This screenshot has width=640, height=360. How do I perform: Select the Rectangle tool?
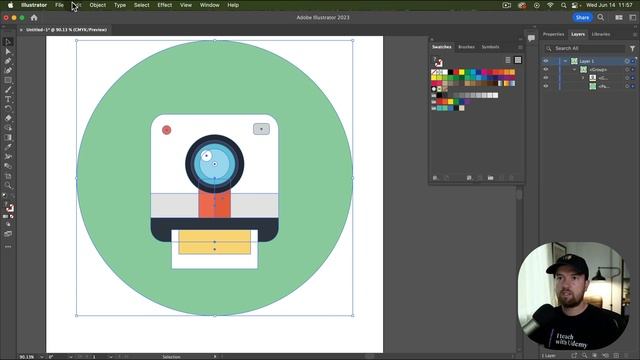(8, 80)
